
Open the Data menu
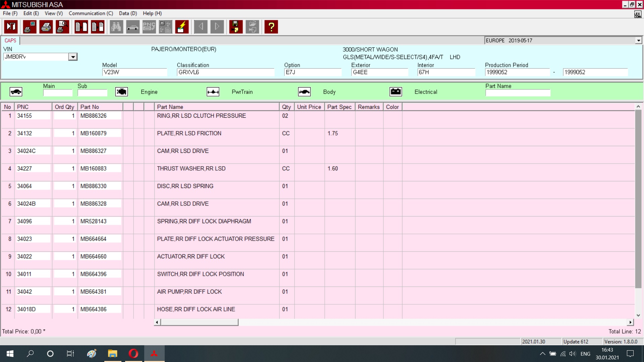tap(128, 13)
